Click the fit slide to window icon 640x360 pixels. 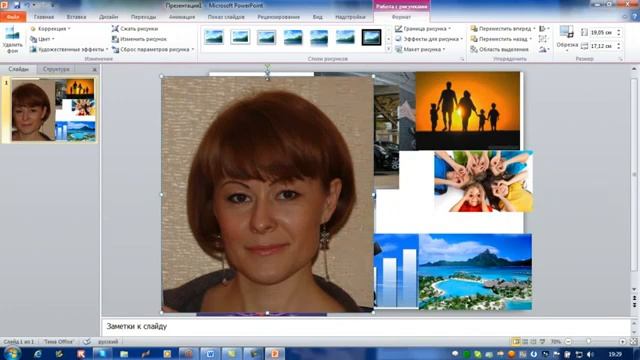633,341
